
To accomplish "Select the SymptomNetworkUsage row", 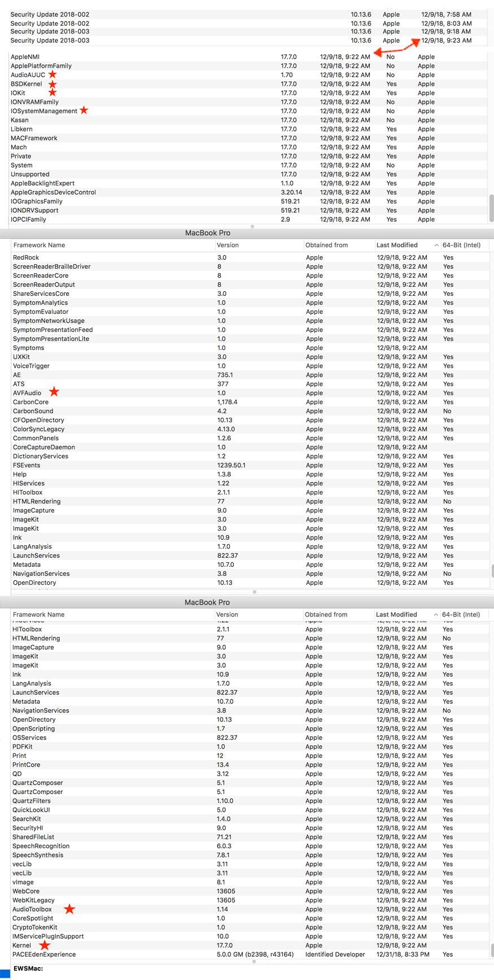I will (251, 321).
